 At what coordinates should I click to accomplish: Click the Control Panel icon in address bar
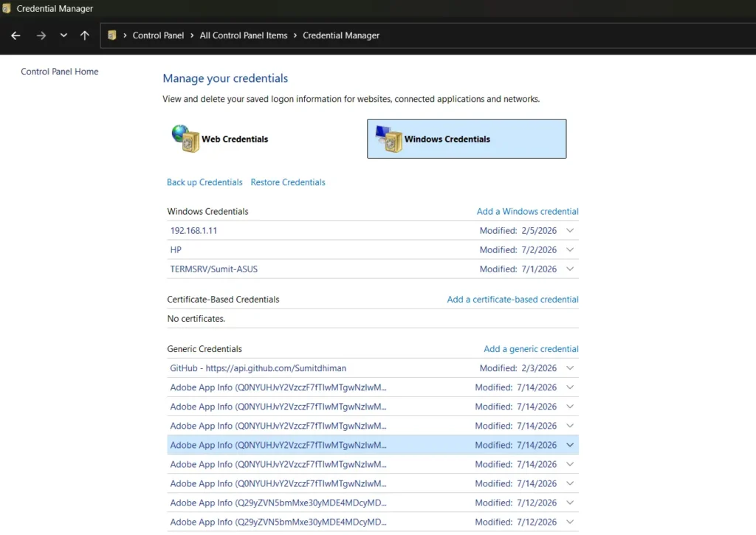coord(112,35)
